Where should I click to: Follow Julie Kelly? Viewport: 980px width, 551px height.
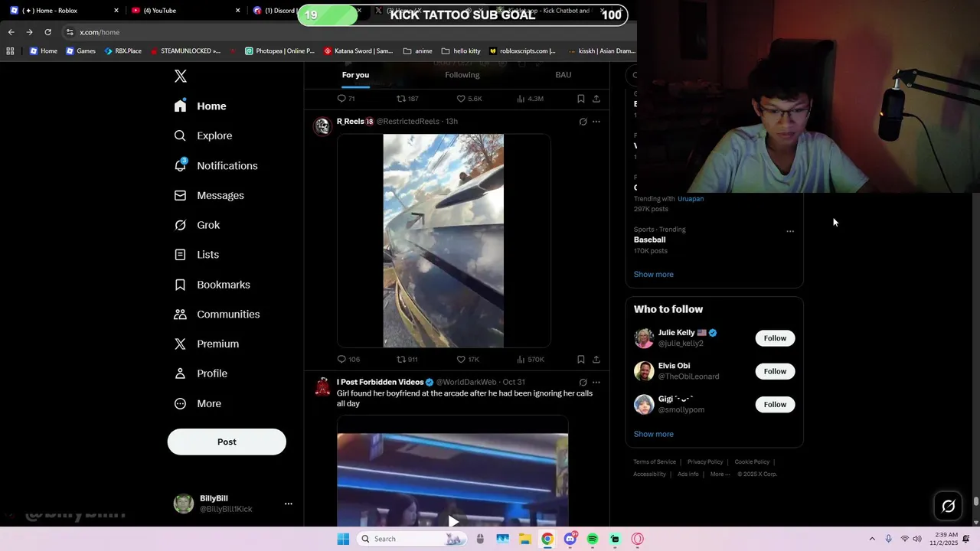pos(775,338)
